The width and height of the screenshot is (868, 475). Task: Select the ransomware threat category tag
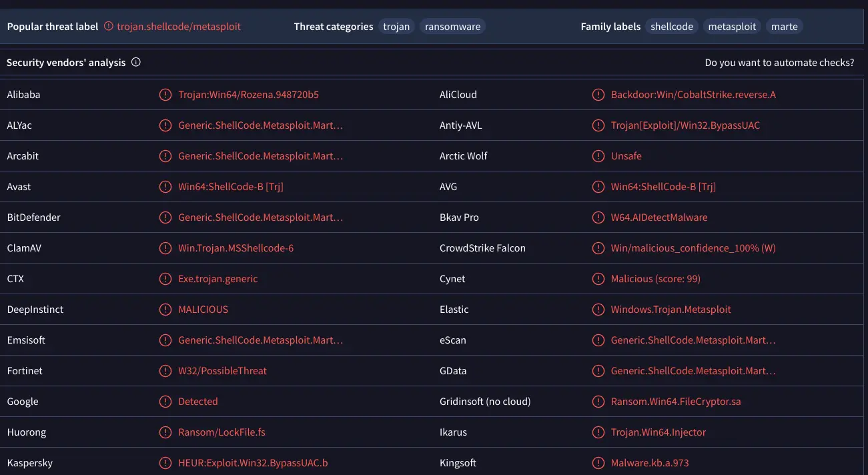[452, 27]
